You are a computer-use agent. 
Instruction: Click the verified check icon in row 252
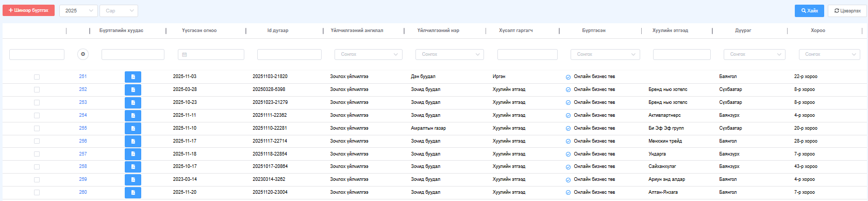568,90
